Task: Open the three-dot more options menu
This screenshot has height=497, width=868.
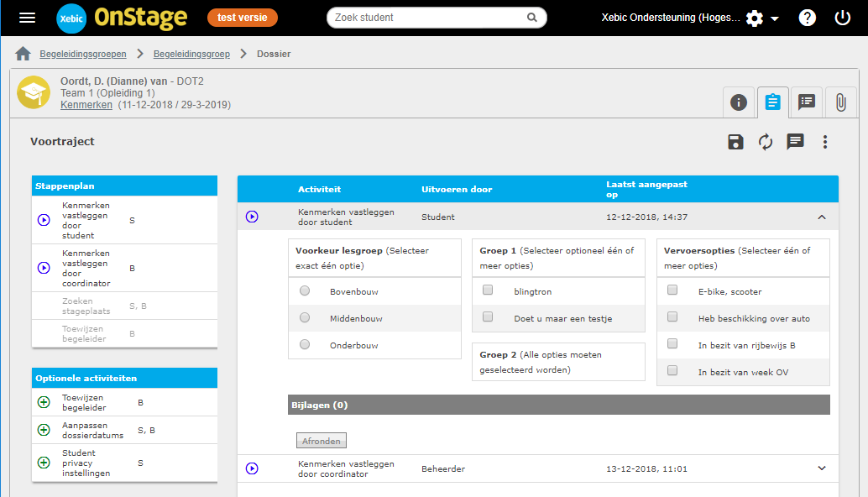Action: pyautogui.click(x=825, y=142)
